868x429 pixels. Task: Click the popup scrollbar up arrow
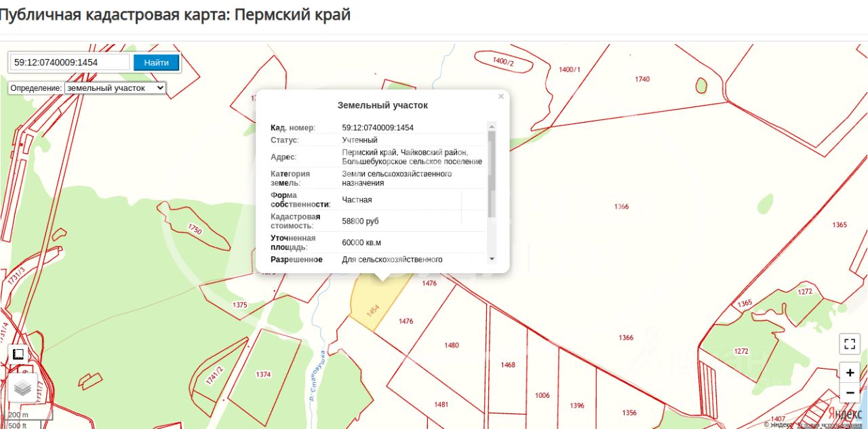click(x=492, y=126)
